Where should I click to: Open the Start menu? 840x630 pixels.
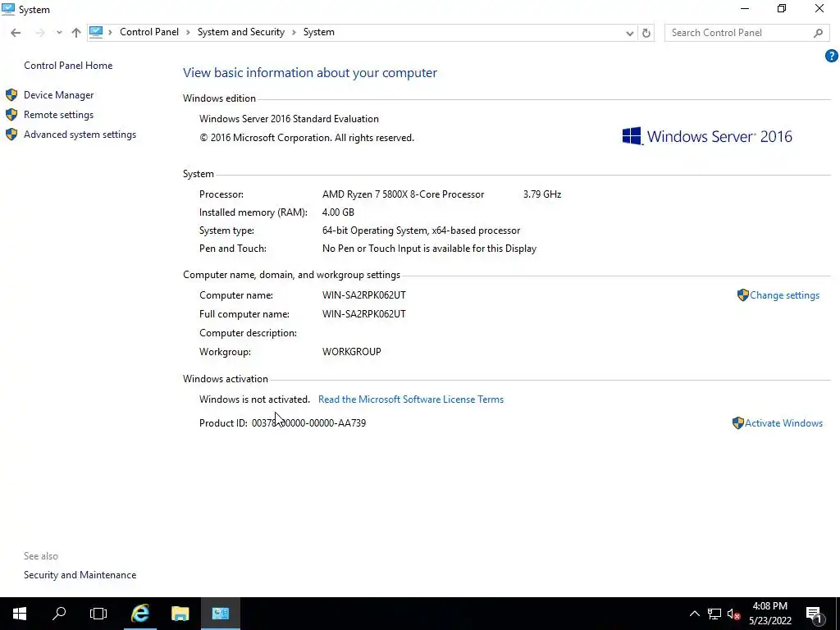tap(20, 614)
